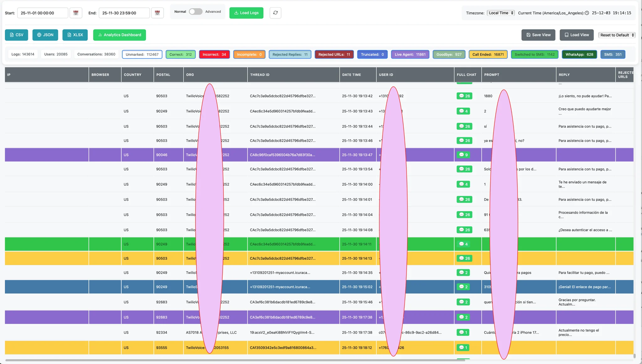Open full chat in yellow 19:18:12 row
Viewport: 642px width, 364px height.
[463, 348]
